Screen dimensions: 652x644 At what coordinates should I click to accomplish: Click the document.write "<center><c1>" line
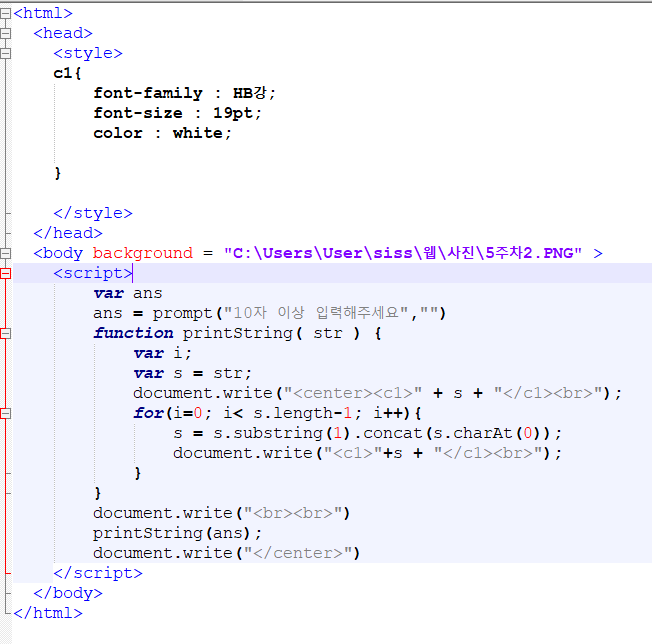(x=378, y=393)
